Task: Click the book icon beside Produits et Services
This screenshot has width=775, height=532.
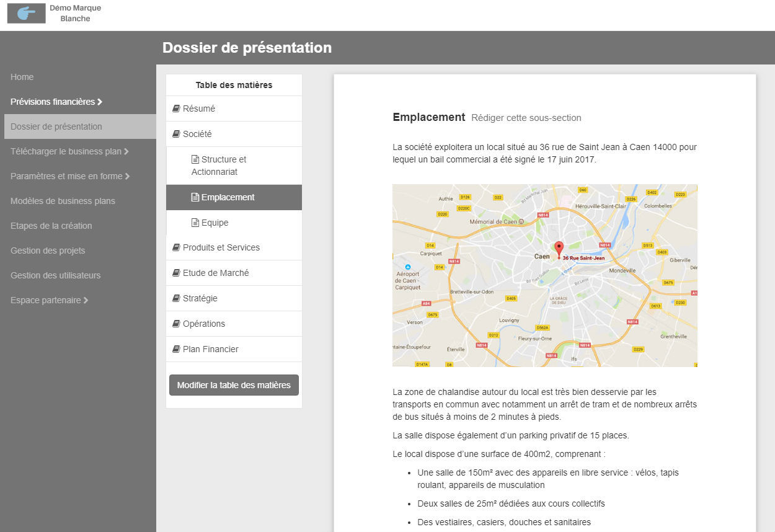Action: pos(176,247)
